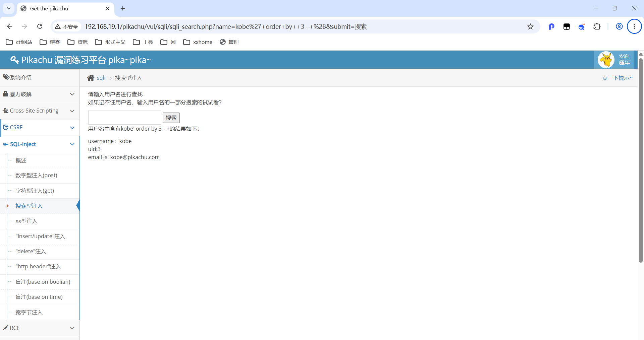Expand the RCE sidebar section
Screen dimensions: 644x340
[x=40, y=328]
